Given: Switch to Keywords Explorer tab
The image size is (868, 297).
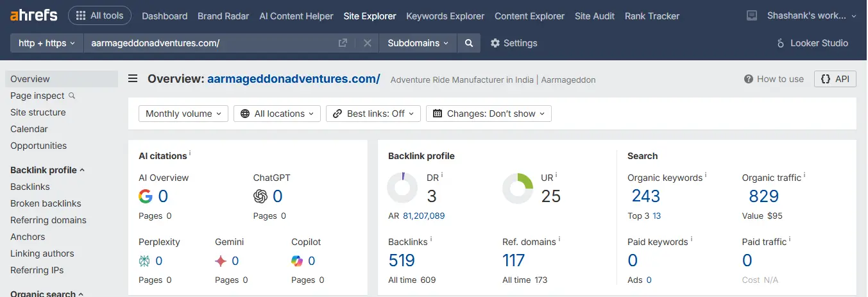Looking at the screenshot, I should (x=445, y=16).
